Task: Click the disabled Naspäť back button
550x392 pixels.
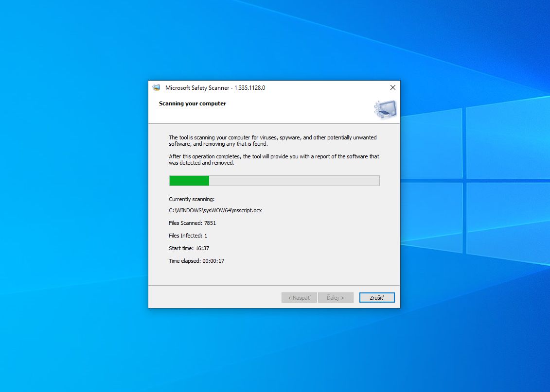Action: coord(299,297)
